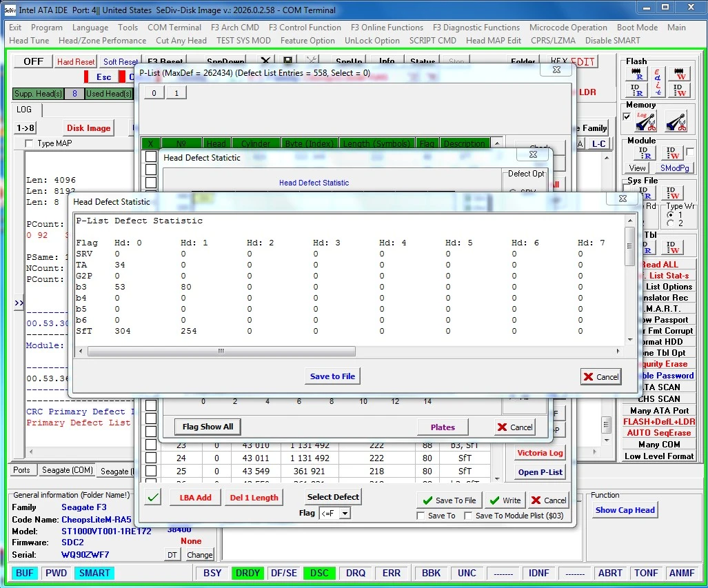Screen dimensions: 708x588
Task: Check the Save To checkbox
Action: pos(421,516)
